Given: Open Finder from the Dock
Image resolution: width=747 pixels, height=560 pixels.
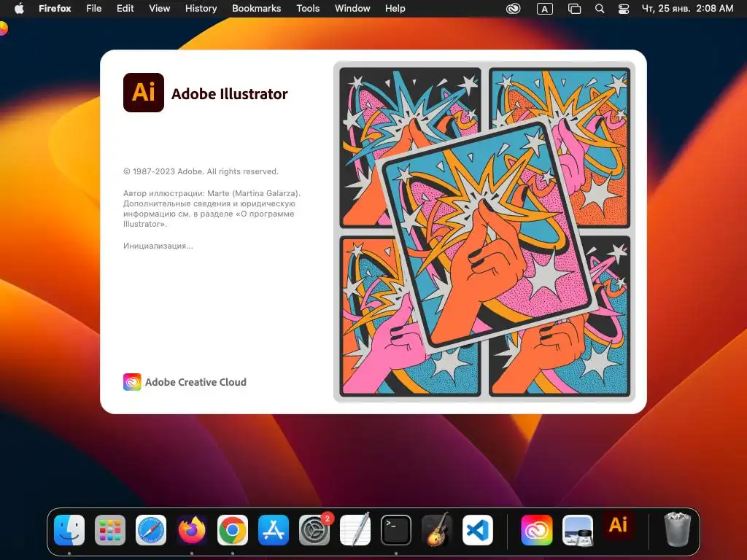Looking at the screenshot, I should point(69,530).
